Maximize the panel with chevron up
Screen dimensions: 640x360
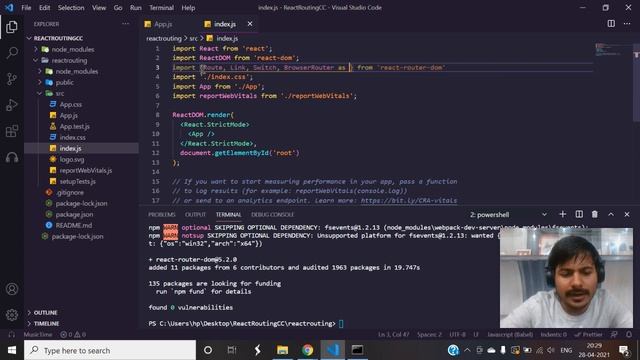(611, 214)
